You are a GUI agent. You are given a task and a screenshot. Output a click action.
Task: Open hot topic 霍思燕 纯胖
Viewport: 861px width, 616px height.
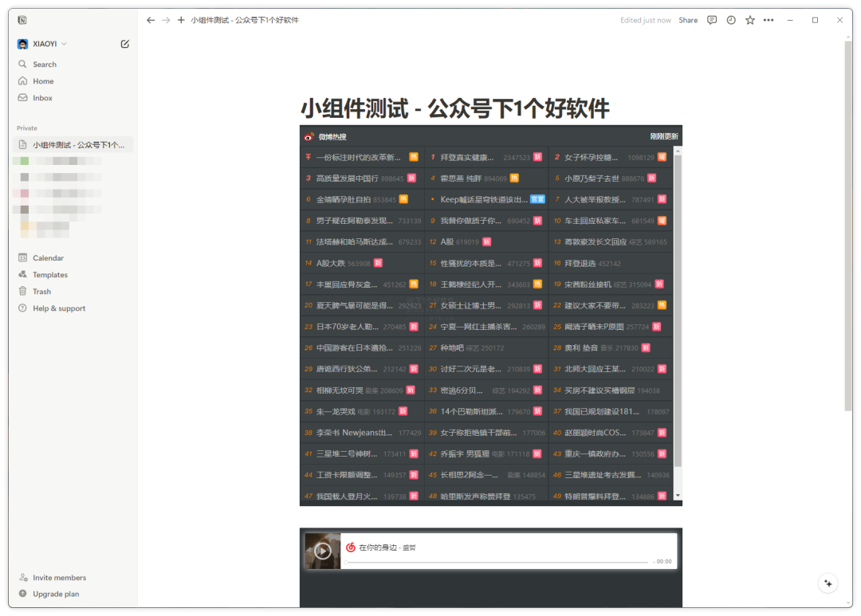(461, 179)
